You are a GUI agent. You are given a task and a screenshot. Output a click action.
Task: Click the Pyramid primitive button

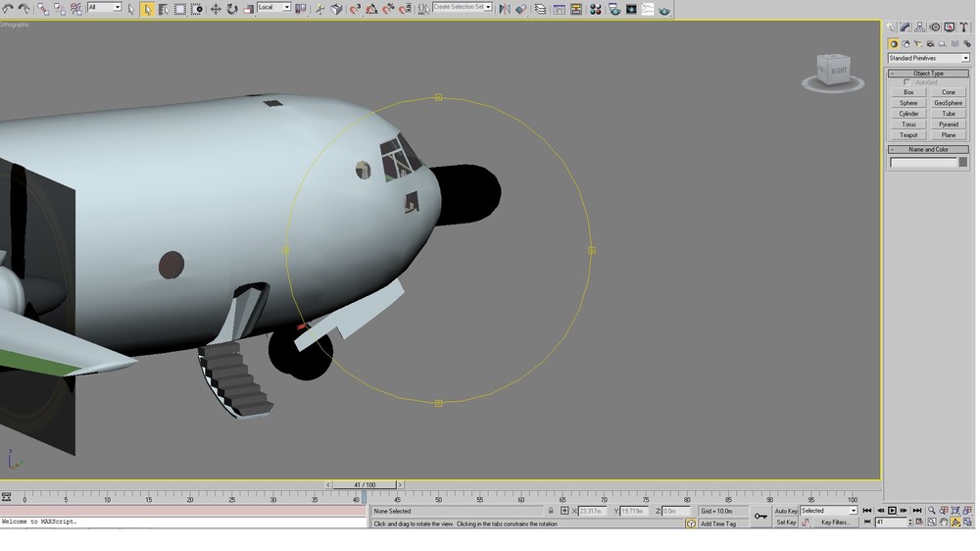949,125
